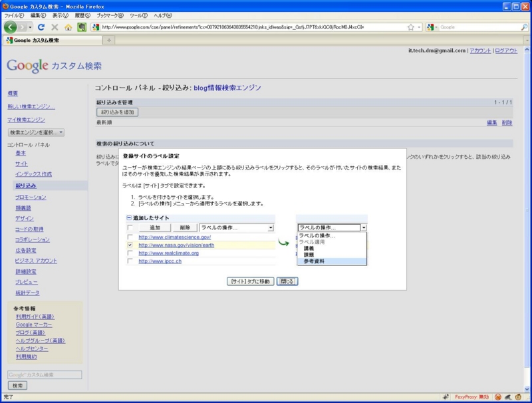Click the arrow of the open ラベルの操作 combo box
This screenshot has width=532, height=403.
point(363,227)
